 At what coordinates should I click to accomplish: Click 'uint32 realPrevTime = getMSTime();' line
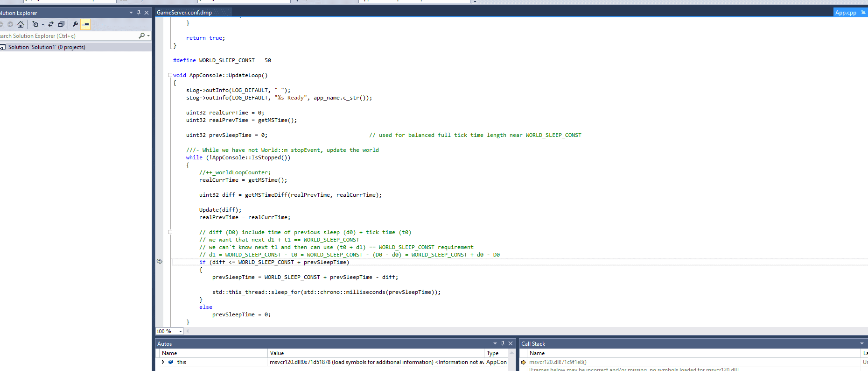point(241,120)
